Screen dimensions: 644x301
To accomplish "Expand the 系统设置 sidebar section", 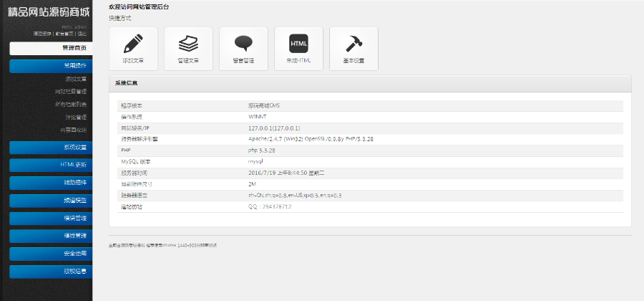I will coord(52,147).
